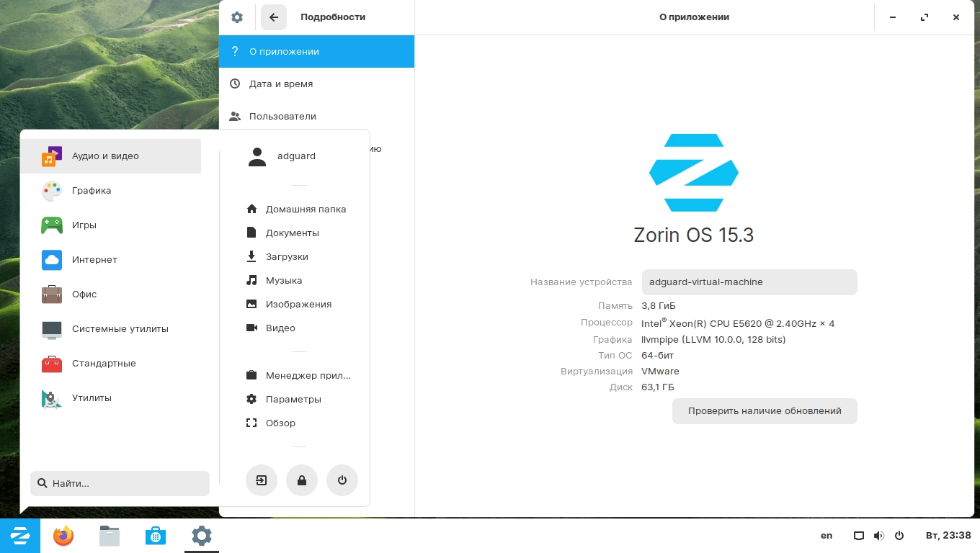Image resolution: width=980 pixels, height=553 pixels.
Task: Open the Утилиты category
Action: click(x=110, y=398)
